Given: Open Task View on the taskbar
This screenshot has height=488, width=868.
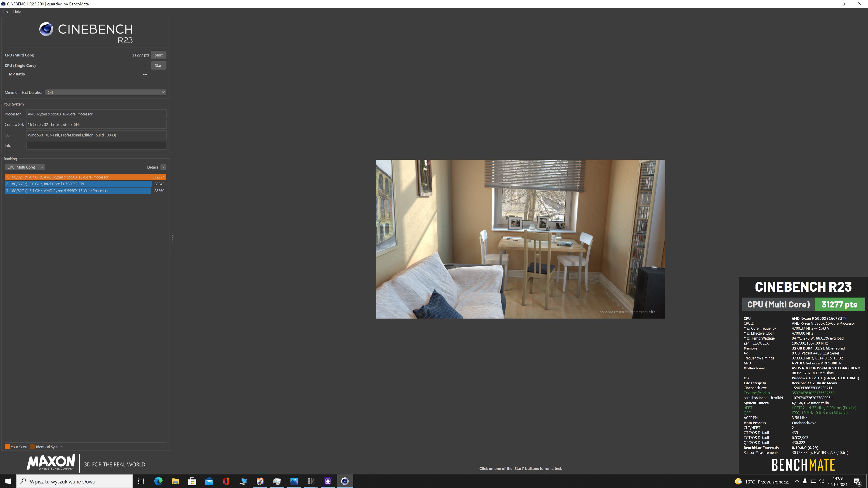Looking at the screenshot, I should point(141,481).
